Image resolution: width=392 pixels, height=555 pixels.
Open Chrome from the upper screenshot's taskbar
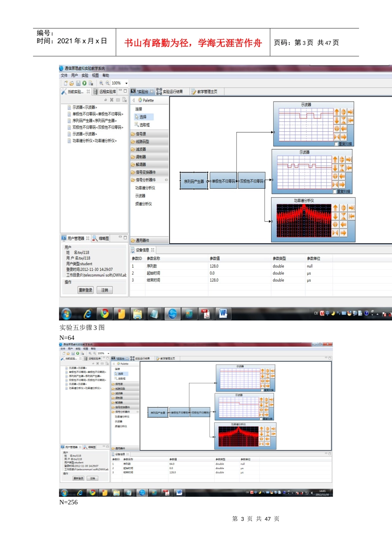coord(105,314)
